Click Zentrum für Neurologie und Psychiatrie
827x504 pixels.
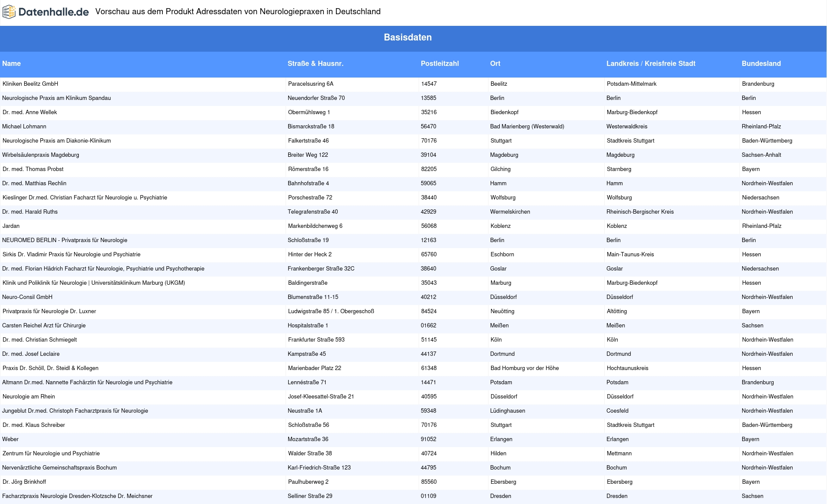(x=51, y=454)
